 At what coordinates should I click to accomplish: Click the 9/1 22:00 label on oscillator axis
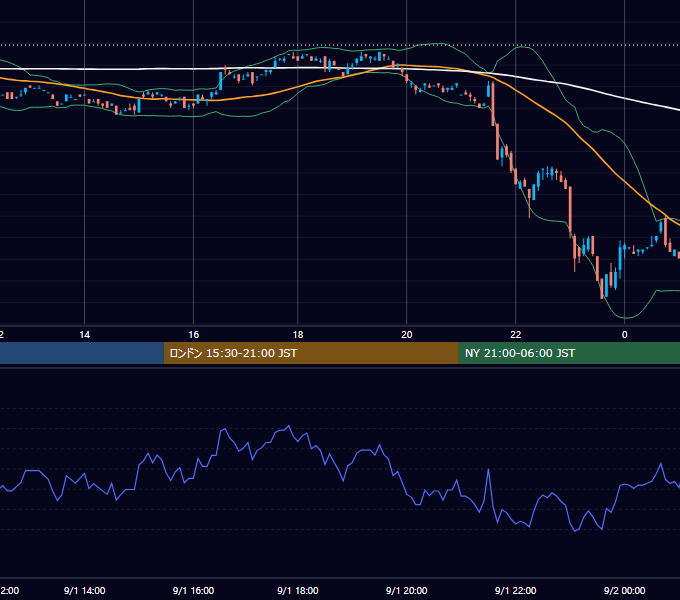tap(516, 591)
